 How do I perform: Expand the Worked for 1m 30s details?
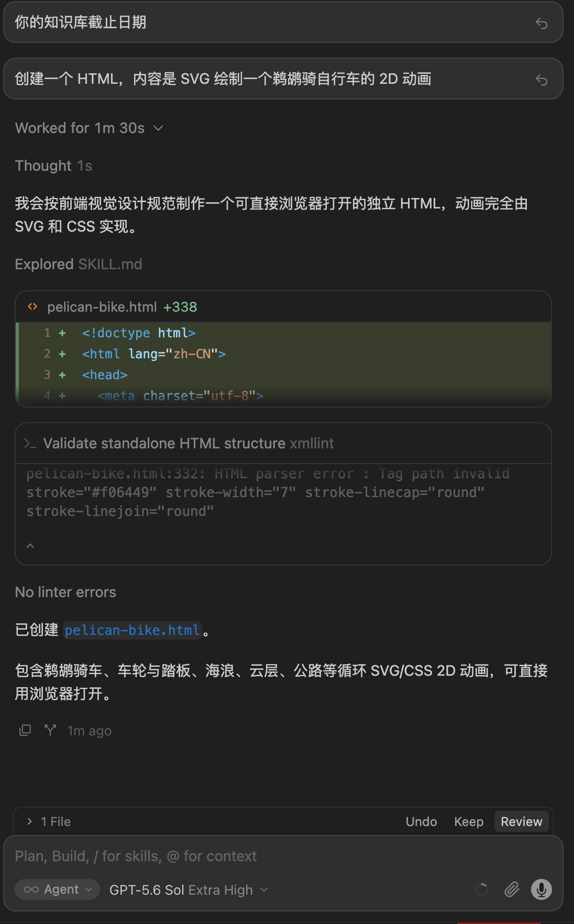(x=90, y=128)
